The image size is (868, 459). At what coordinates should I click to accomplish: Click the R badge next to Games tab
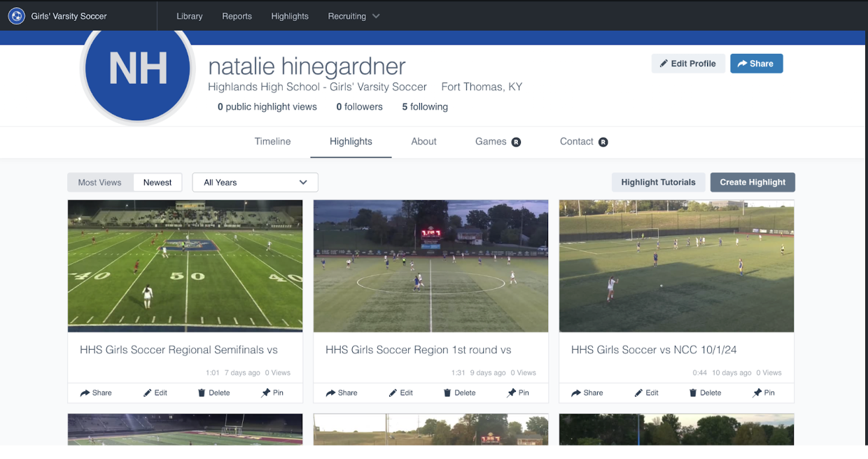tap(516, 142)
